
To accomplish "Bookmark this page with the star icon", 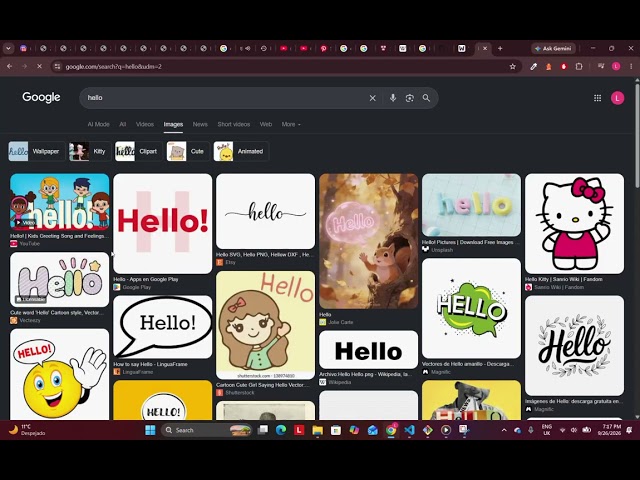I will (x=513, y=67).
